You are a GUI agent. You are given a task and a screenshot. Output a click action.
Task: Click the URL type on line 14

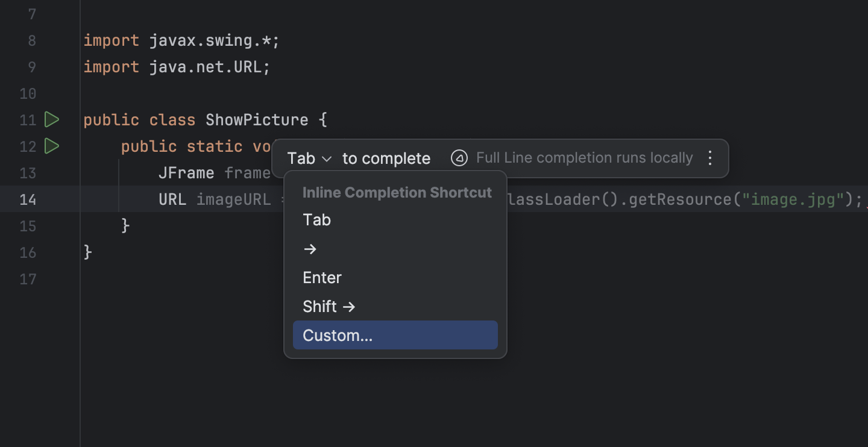[172, 199]
